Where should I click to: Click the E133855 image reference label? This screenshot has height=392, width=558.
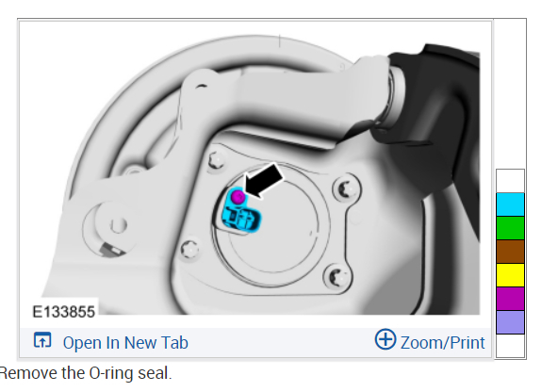click(x=64, y=312)
